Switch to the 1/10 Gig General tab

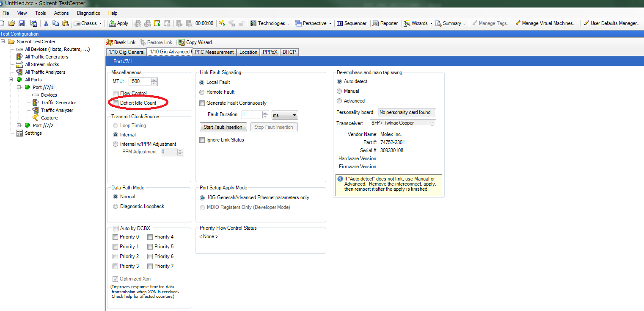point(127,52)
